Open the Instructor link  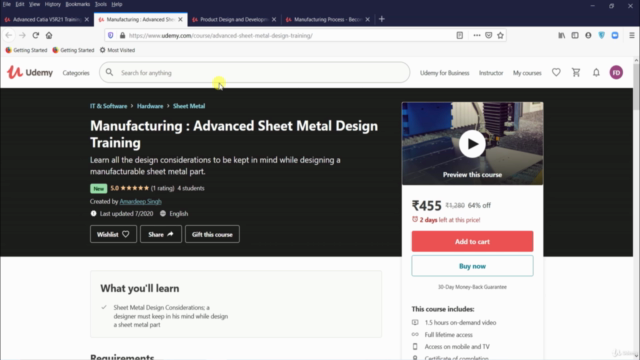click(x=491, y=73)
